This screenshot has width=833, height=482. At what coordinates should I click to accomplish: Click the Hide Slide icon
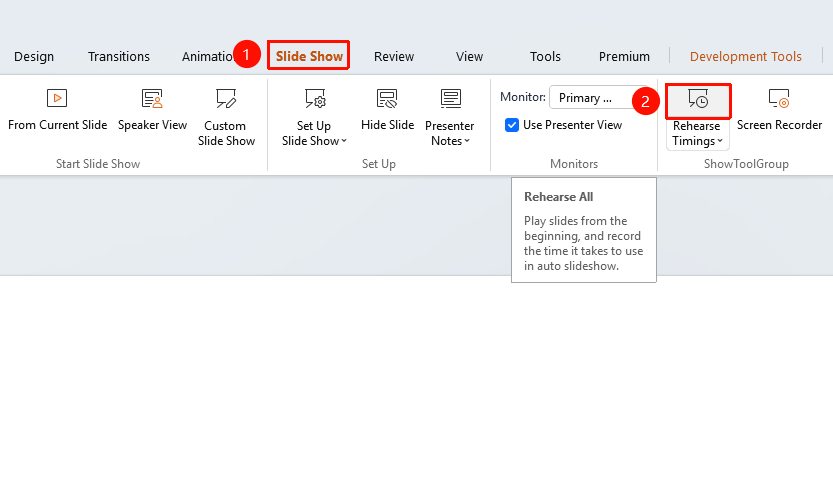click(387, 99)
